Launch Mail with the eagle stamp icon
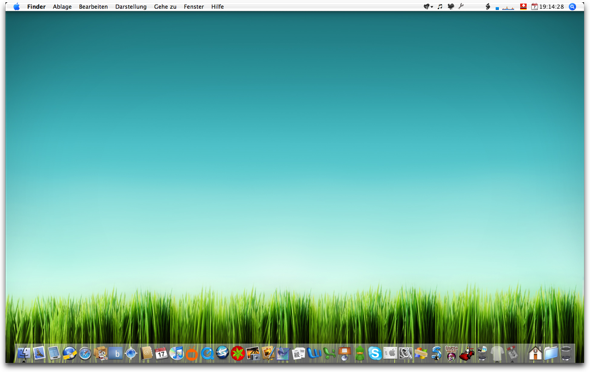 coord(39,353)
